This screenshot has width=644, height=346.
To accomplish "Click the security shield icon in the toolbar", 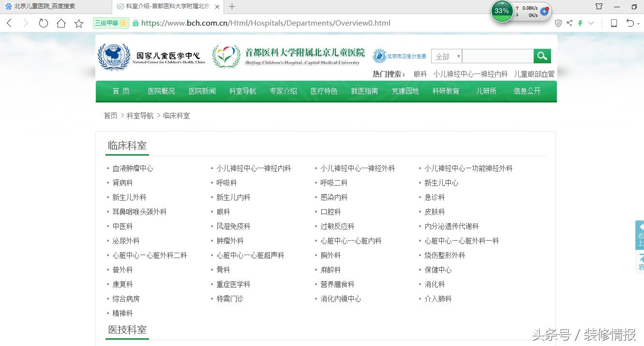I will pos(560,23).
